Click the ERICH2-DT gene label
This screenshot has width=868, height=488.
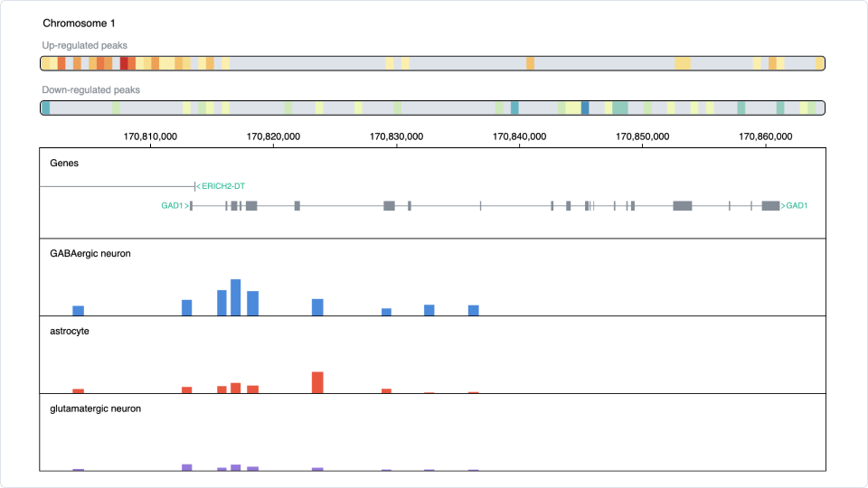pyautogui.click(x=222, y=186)
